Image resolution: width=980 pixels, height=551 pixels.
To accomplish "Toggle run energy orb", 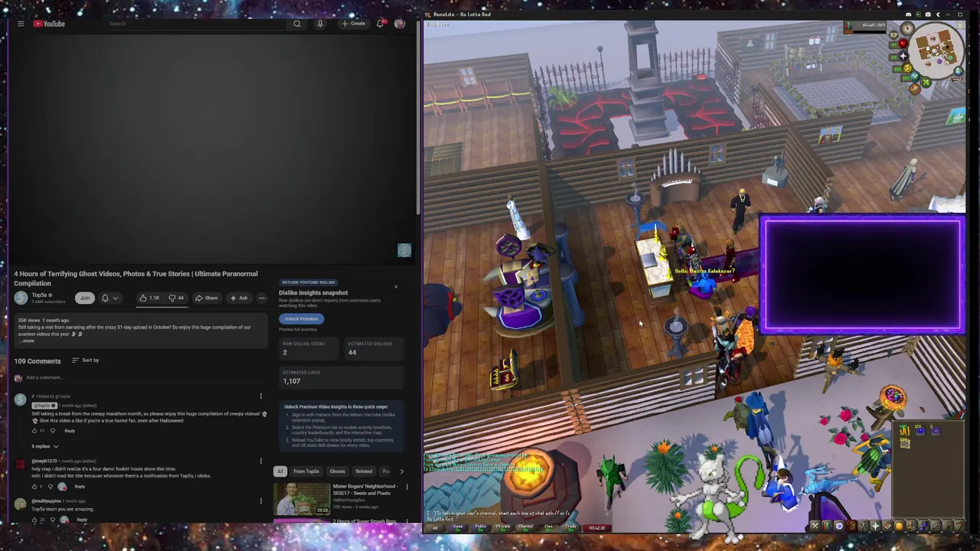I will click(x=907, y=68).
